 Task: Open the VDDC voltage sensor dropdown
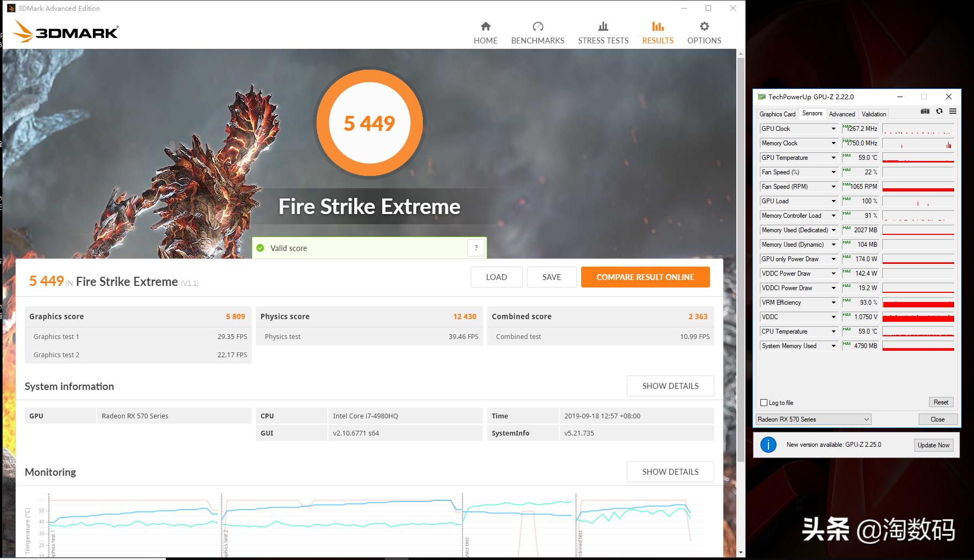coord(833,317)
